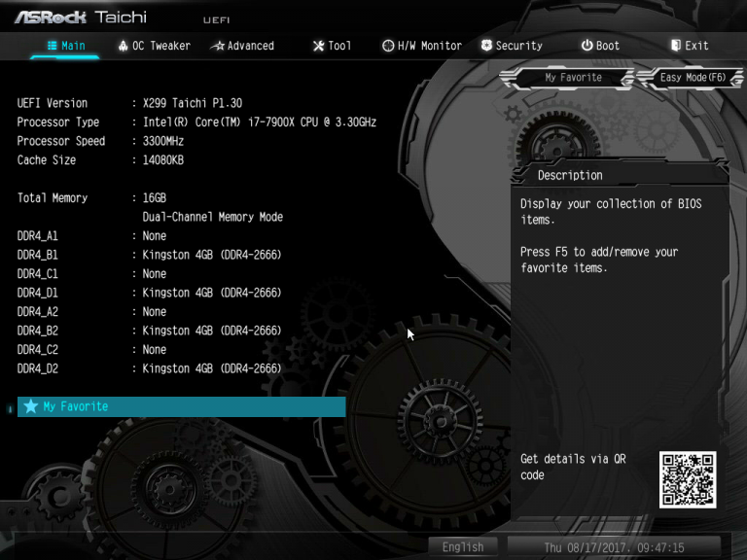
Task: Click the My Favorite button at top right
Action: (567, 78)
